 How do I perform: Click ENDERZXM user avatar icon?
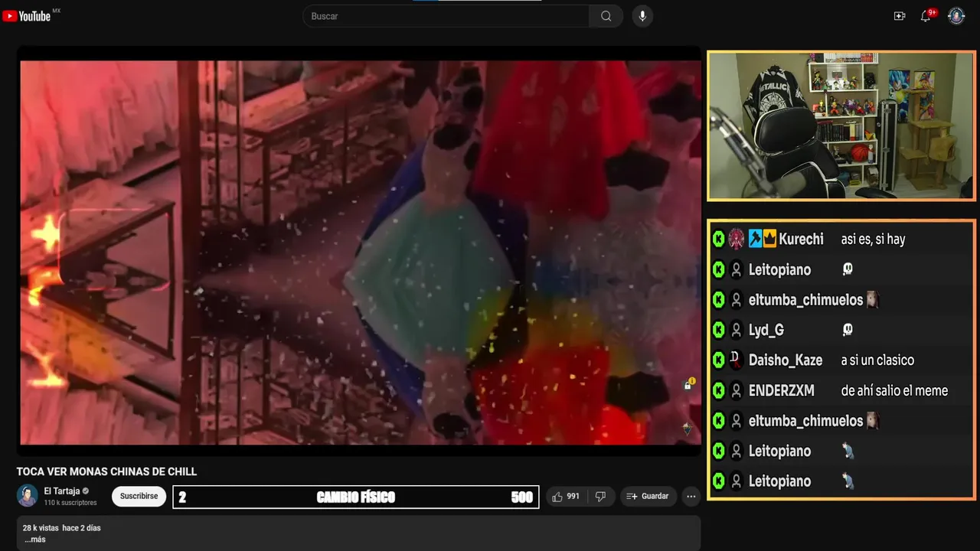736,391
